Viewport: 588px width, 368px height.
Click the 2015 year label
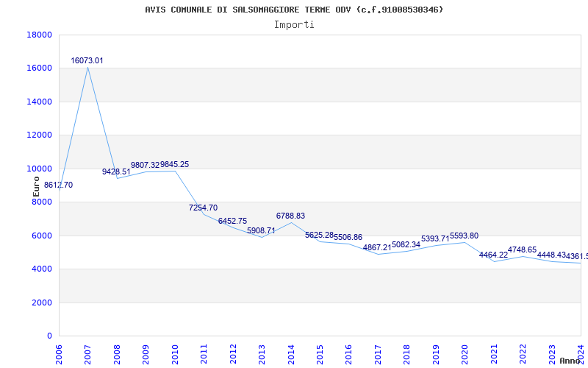click(x=320, y=354)
